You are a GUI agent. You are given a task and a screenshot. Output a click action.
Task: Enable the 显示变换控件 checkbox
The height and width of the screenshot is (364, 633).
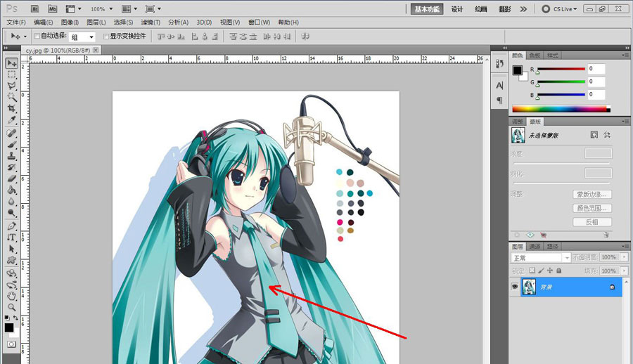coord(106,37)
